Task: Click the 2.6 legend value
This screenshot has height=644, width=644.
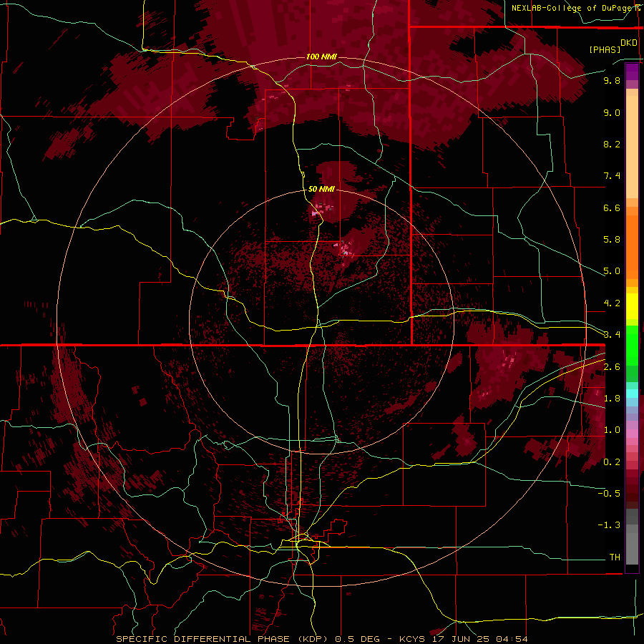Action: point(612,367)
